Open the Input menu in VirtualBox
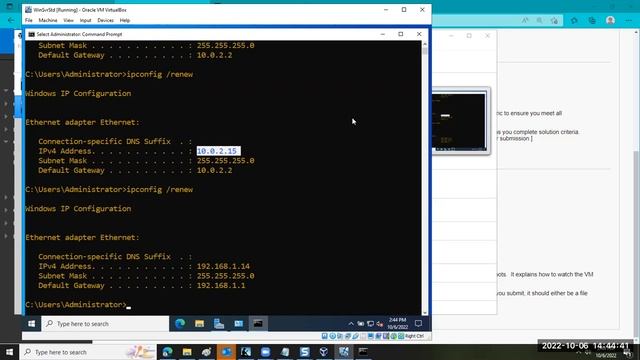640x360 pixels. point(85,20)
